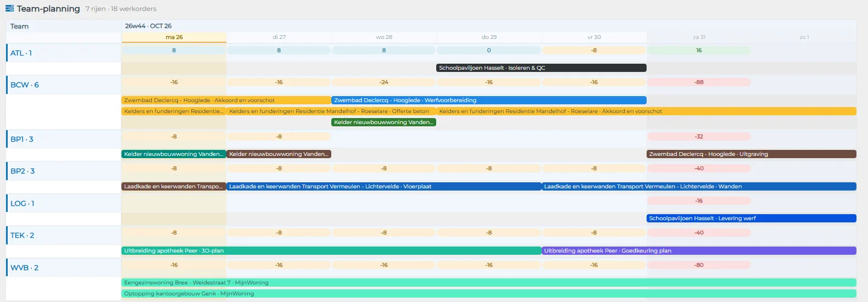This screenshot has height=302, width=868.
Task: Click the zo 1 day header
Action: click(x=804, y=37)
